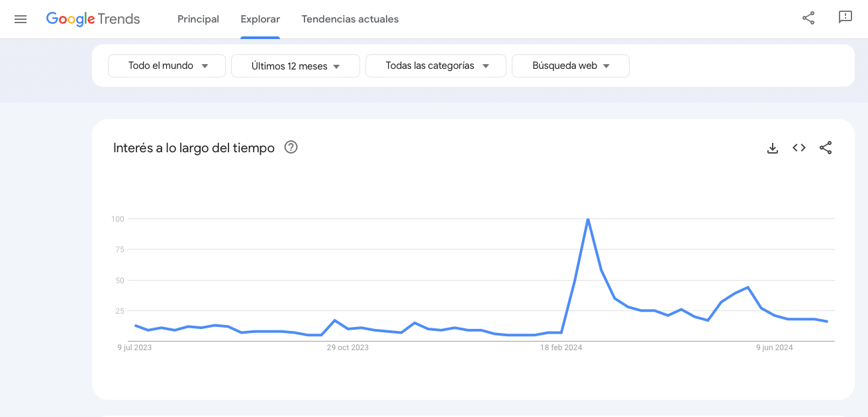Open help for Interés a lo largo del tiempo

(291, 148)
